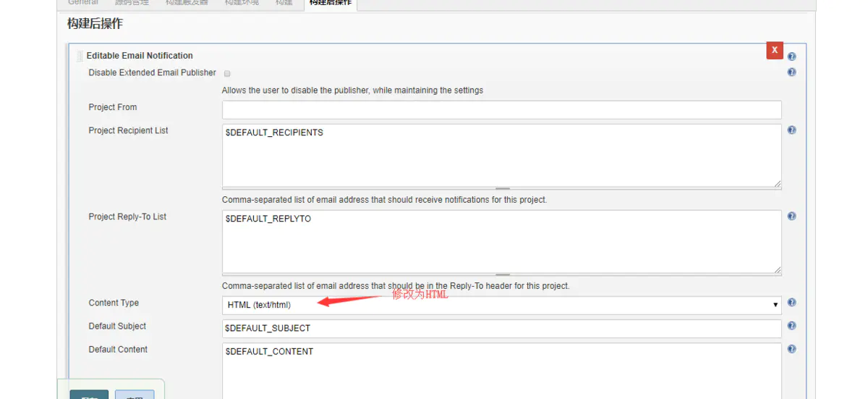Switch to the 构建 tab
Viewport: 868px width, 399px height.
tap(284, 3)
